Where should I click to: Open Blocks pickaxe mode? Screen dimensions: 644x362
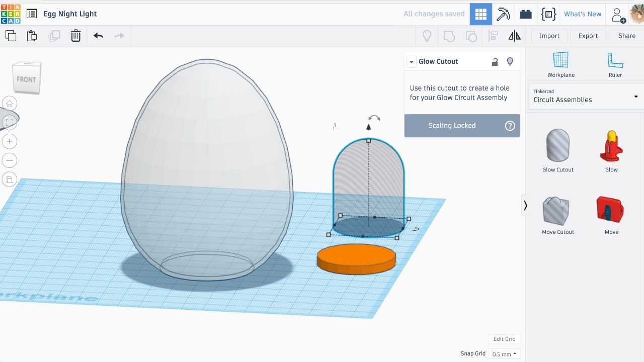point(503,14)
